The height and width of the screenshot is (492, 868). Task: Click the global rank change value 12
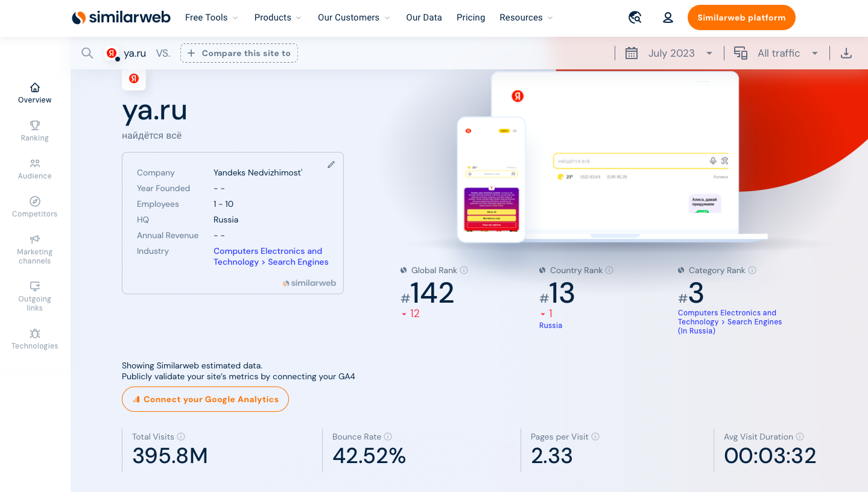coord(414,314)
